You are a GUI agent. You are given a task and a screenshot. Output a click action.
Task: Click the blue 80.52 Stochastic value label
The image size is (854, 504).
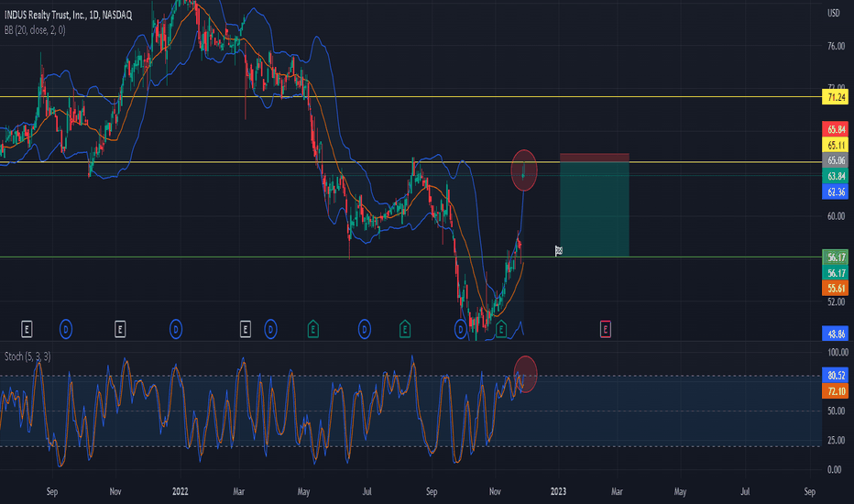coord(835,376)
